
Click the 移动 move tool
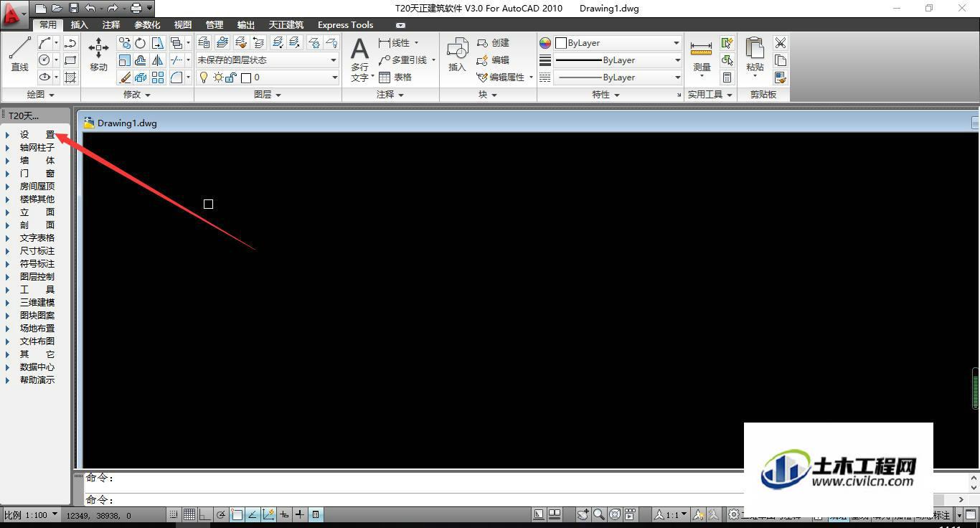click(98, 55)
